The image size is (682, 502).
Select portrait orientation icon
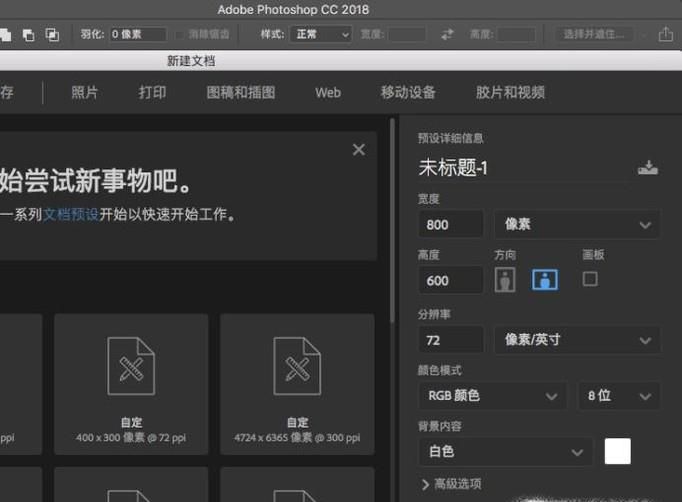click(505, 280)
